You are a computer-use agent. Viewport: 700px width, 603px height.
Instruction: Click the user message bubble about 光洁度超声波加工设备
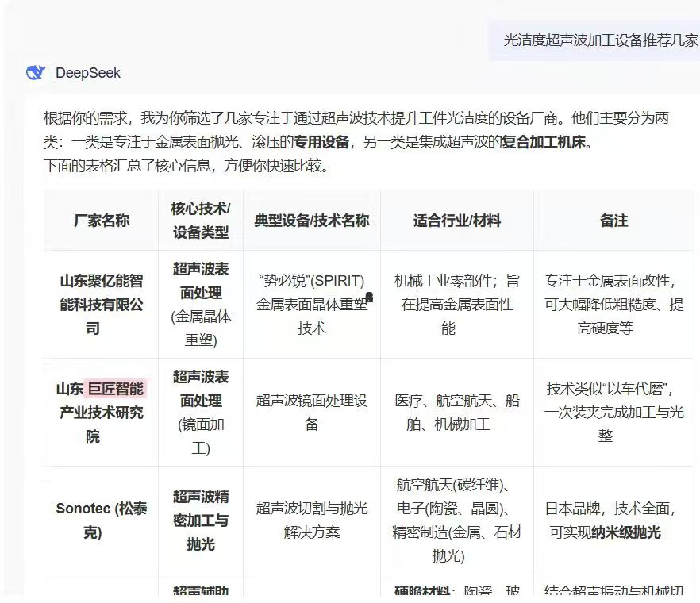pos(594,40)
